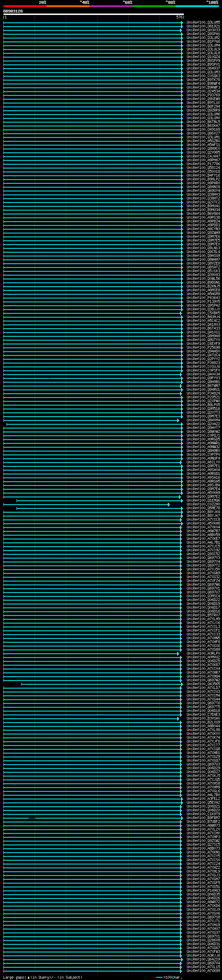Select hit UniRef100_A8B059
This screenshot has height=980, width=222.
click(x=203, y=535)
